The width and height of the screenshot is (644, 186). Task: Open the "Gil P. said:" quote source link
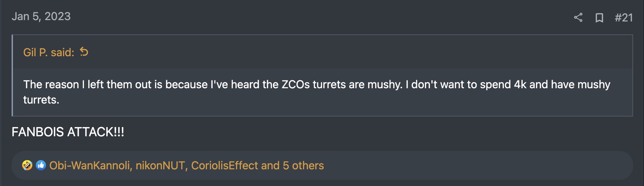(49, 52)
